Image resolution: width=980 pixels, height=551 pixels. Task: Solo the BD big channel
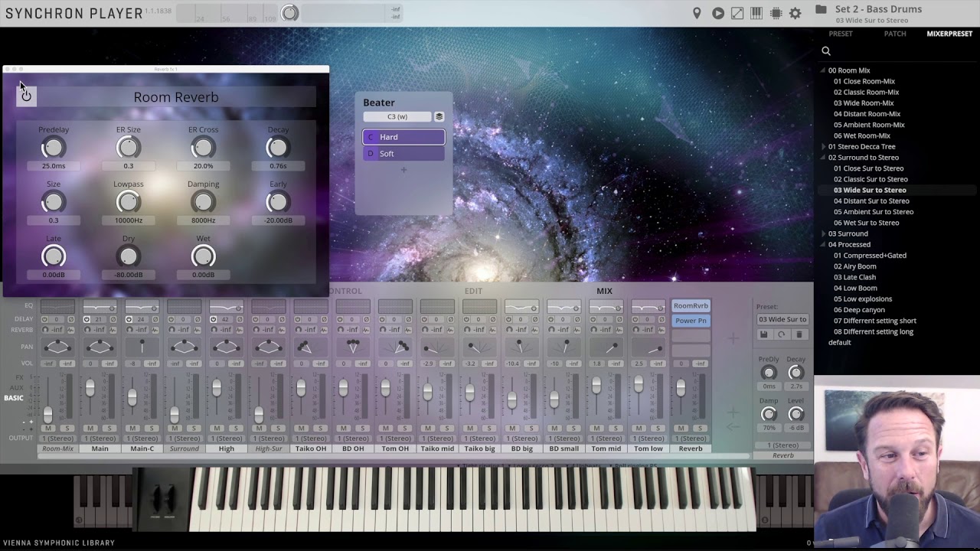[531, 428]
